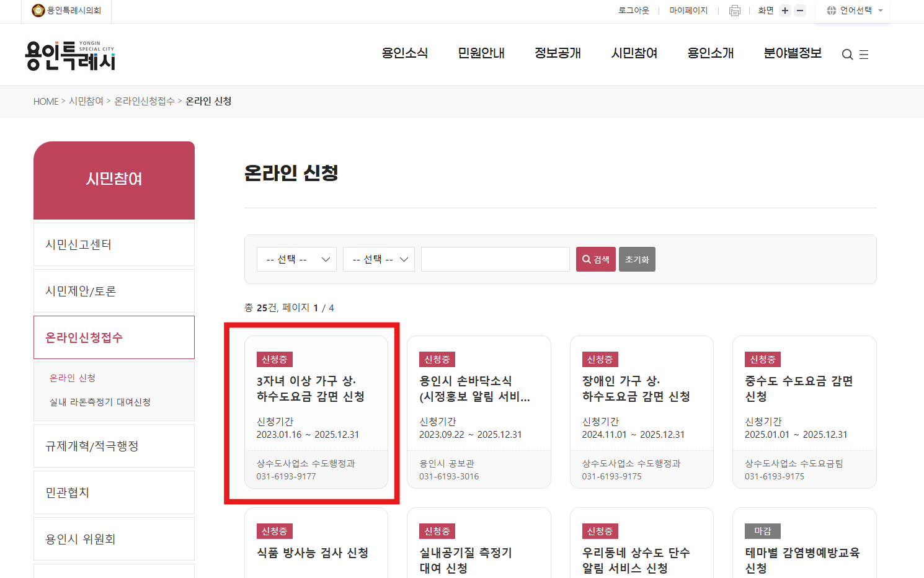Open the hamburger sitemap menu icon

(x=864, y=55)
